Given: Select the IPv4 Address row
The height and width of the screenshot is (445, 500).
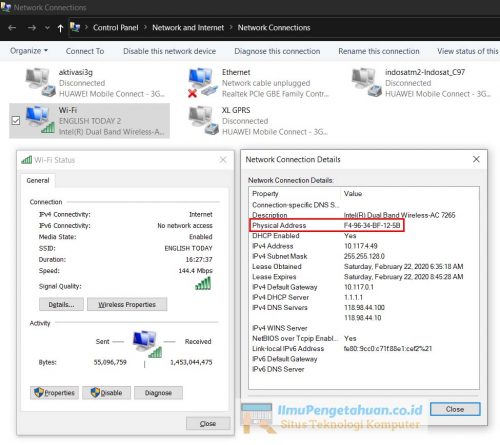Looking at the screenshot, I should click(364, 246).
